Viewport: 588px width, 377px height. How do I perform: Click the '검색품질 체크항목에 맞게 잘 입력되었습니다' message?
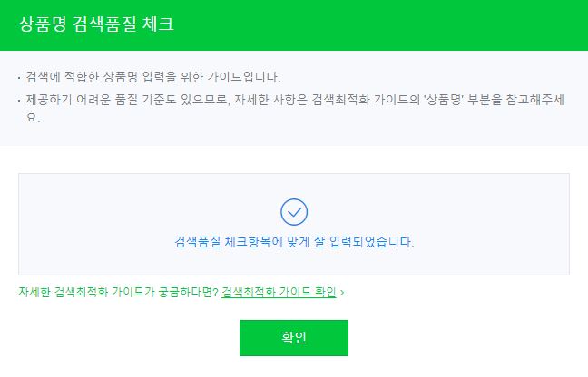pos(294,241)
